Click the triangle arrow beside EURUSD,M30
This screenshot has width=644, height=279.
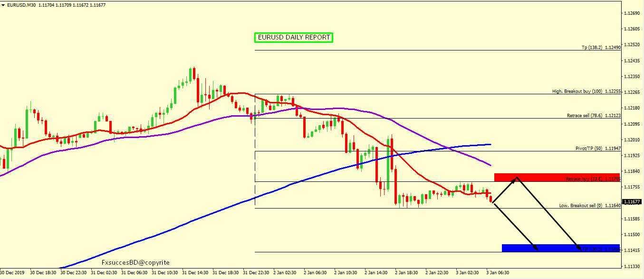click(x=3, y=5)
